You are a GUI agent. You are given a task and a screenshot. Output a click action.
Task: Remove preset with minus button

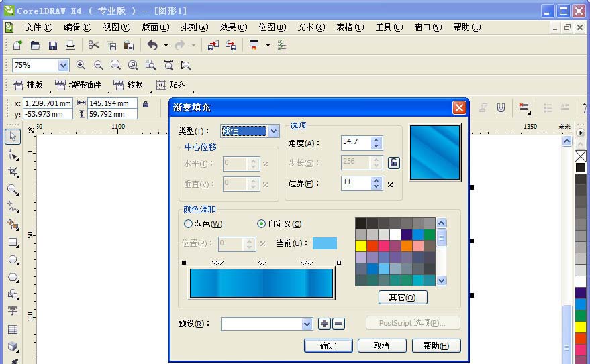(x=338, y=324)
